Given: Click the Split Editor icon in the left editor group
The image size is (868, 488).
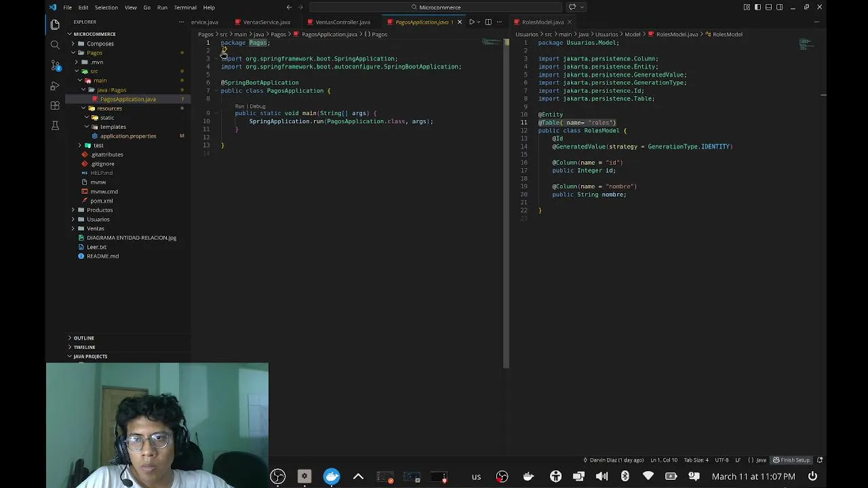Looking at the screenshot, I should click(x=488, y=22).
